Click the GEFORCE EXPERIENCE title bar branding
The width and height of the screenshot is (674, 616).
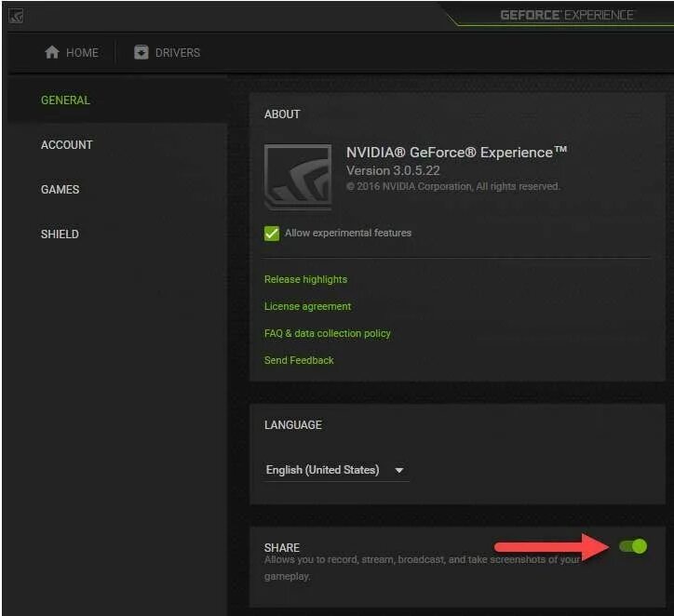(567, 16)
